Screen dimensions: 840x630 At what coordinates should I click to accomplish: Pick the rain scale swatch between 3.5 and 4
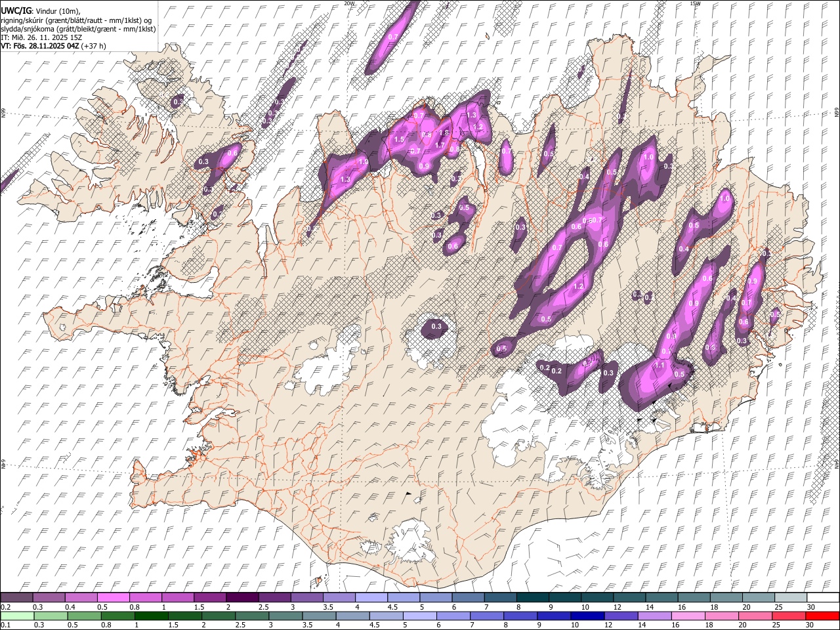point(320,616)
